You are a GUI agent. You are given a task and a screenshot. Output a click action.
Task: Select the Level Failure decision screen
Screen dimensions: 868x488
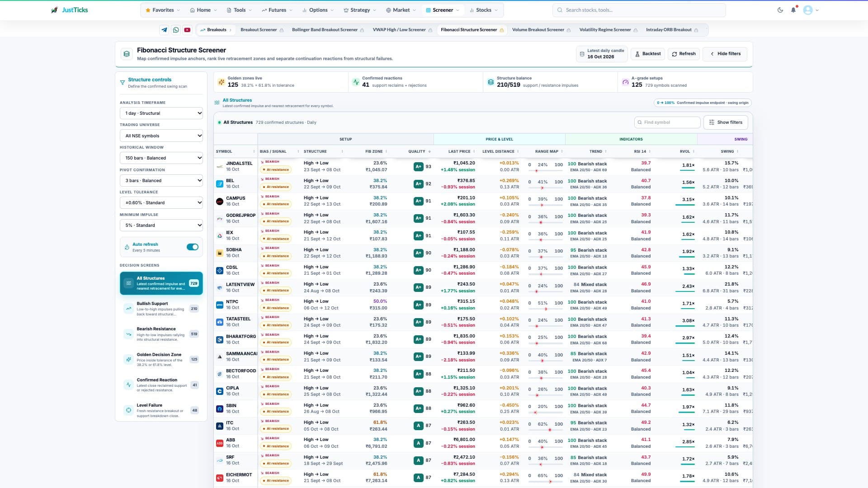(x=161, y=411)
